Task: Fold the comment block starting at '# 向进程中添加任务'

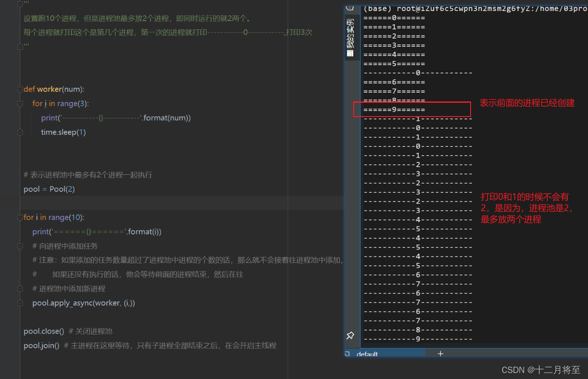Action: click(x=20, y=246)
